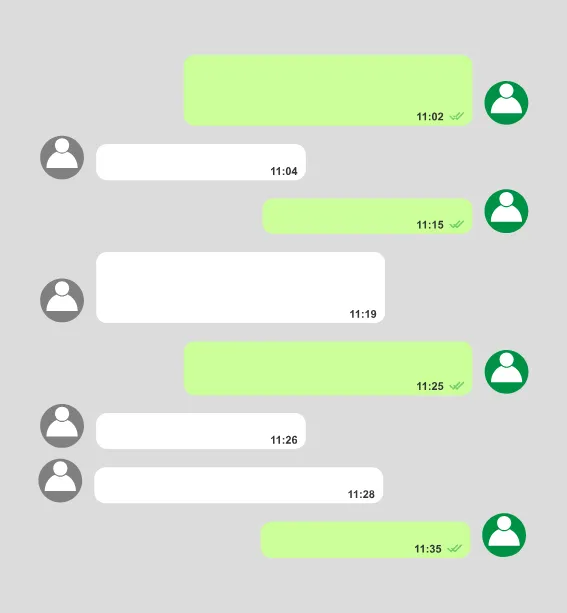Click the double-check read receipt at 11:35
This screenshot has width=567, height=613.
pos(454,549)
